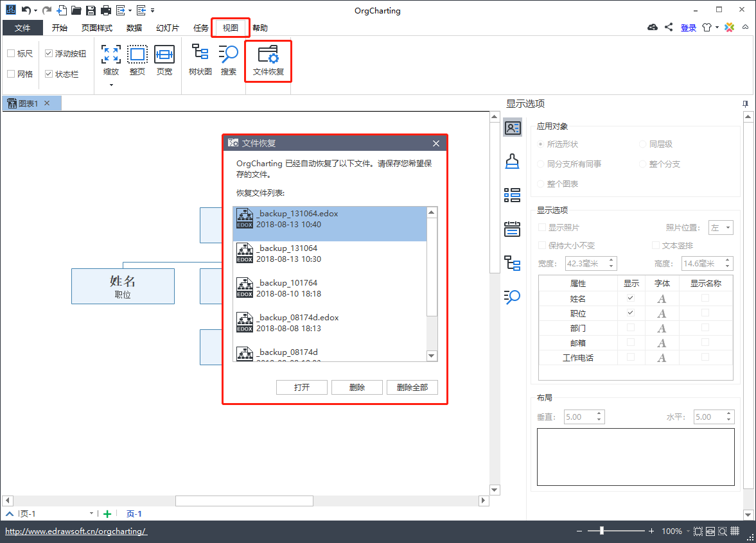The width and height of the screenshot is (756, 543).
Task: Click the share icon near login
Action: (669, 28)
